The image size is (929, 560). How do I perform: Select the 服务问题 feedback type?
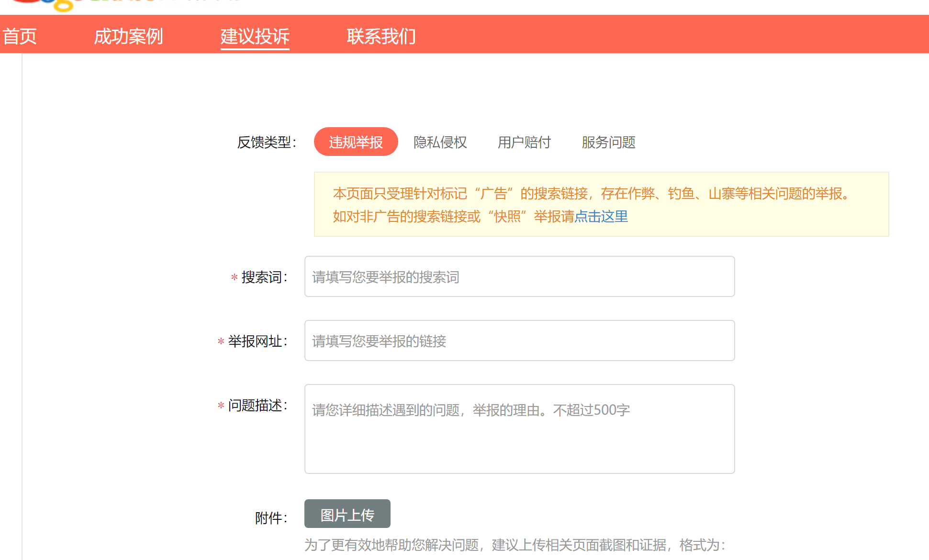click(x=608, y=142)
